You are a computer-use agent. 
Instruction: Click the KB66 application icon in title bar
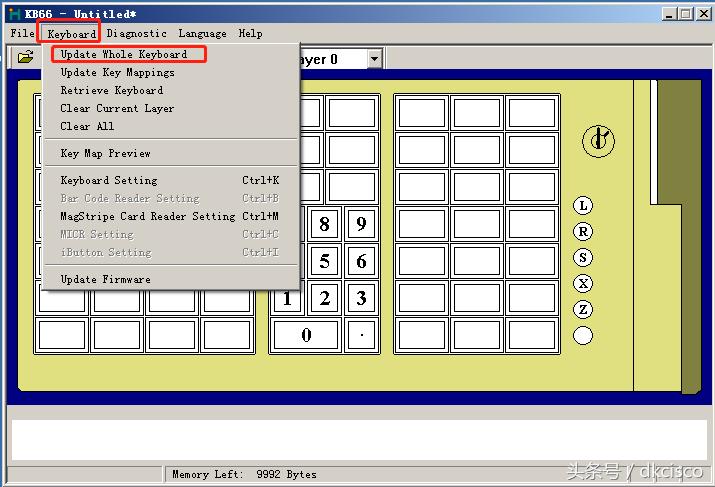(x=15, y=13)
